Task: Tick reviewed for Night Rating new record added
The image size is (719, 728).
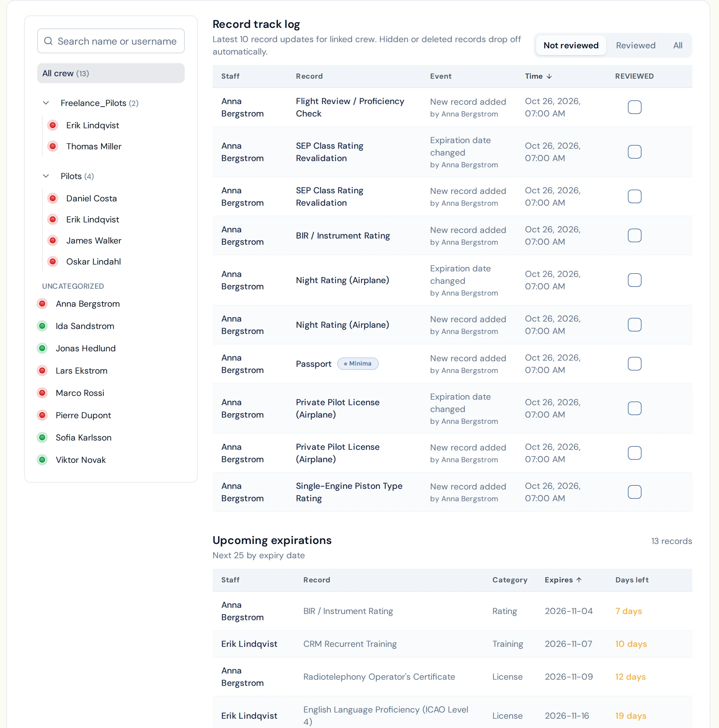Action: click(x=634, y=325)
